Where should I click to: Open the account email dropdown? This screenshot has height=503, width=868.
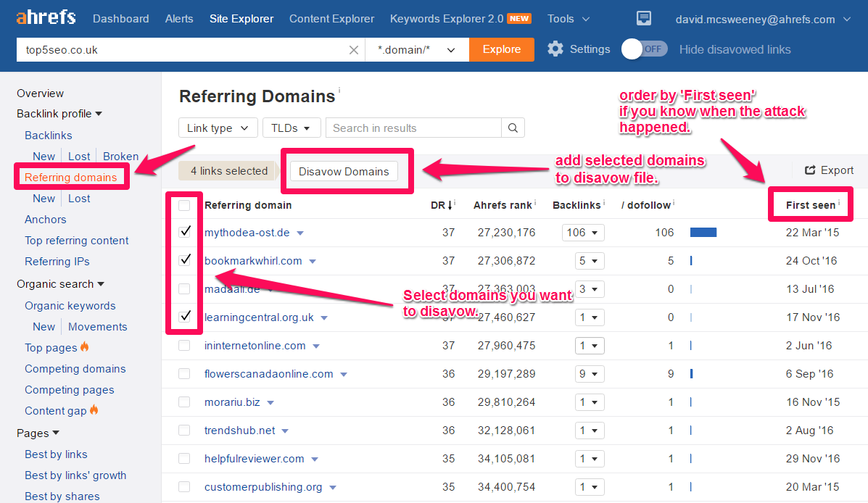(763, 20)
